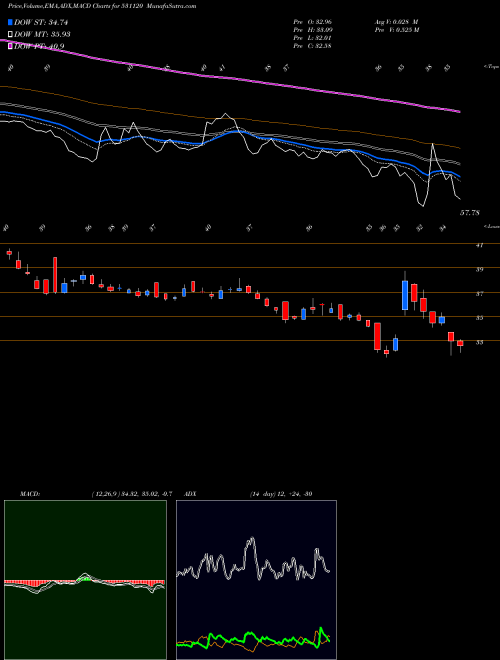The image size is (500, 660).
Task: Click the 'Pre L: 32.01' value
Action: 312,38
